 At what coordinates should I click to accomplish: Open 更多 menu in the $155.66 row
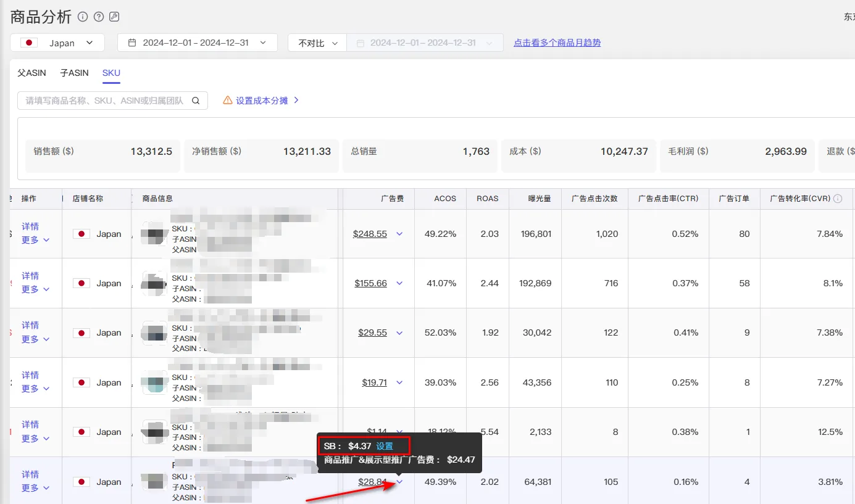pyautogui.click(x=35, y=289)
